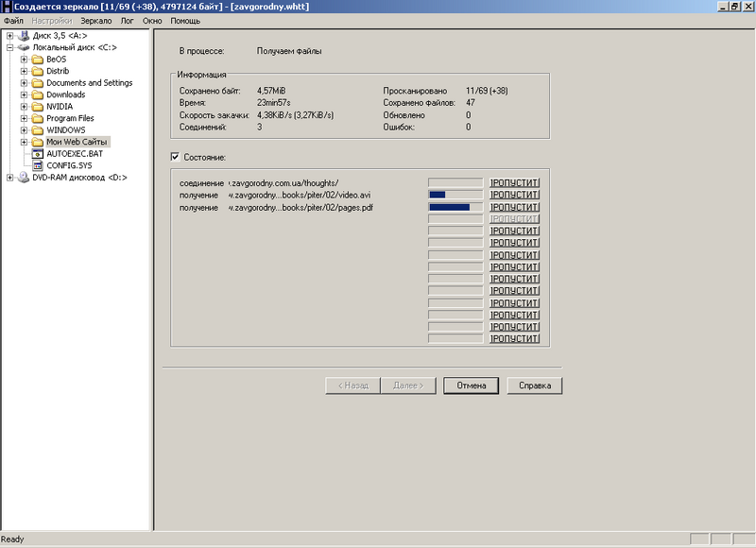Open the Лог menu
Image resolution: width=756 pixels, height=548 pixels.
pyautogui.click(x=127, y=21)
